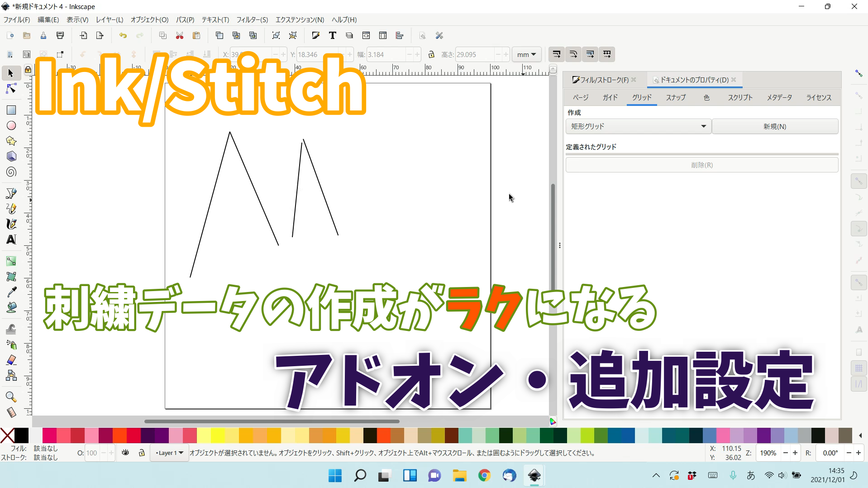This screenshot has width=868, height=488.
Task: Open the Fill and Stroke toolbar icon
Action: [x=315, y=35]
